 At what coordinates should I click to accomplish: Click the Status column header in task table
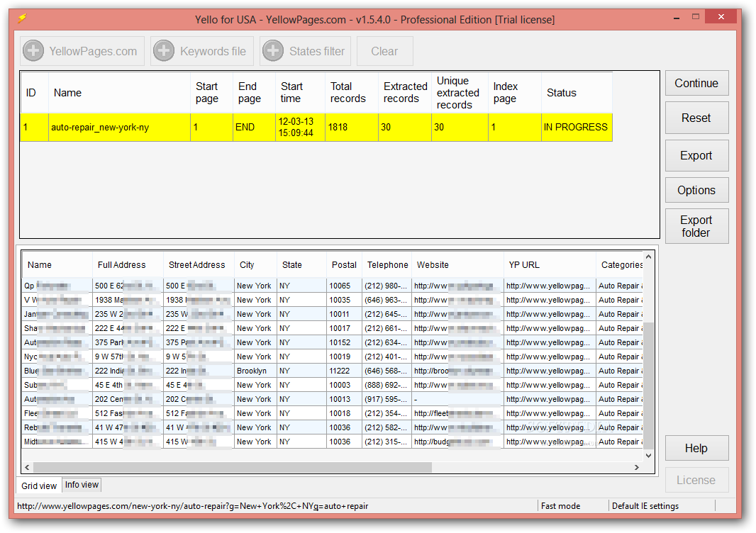[x=577, y=93]
